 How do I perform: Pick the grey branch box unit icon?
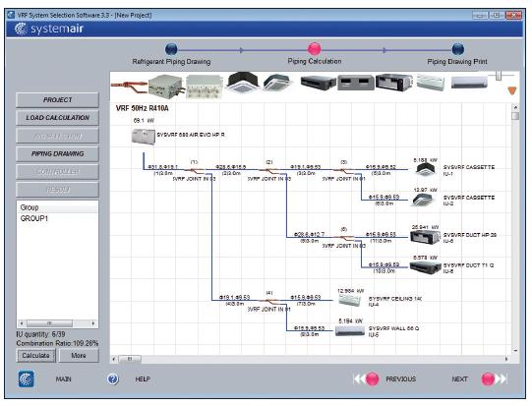point(165,87)
